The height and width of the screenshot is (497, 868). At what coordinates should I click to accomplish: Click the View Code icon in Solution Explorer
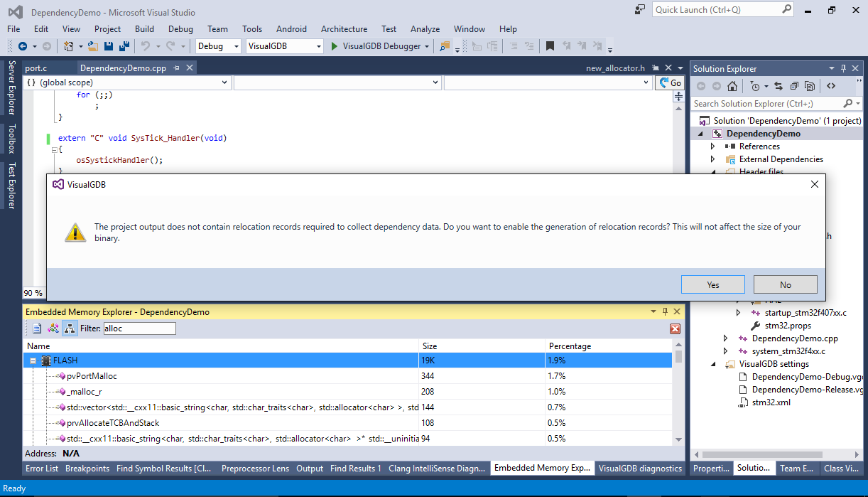[x=830, y=86]
